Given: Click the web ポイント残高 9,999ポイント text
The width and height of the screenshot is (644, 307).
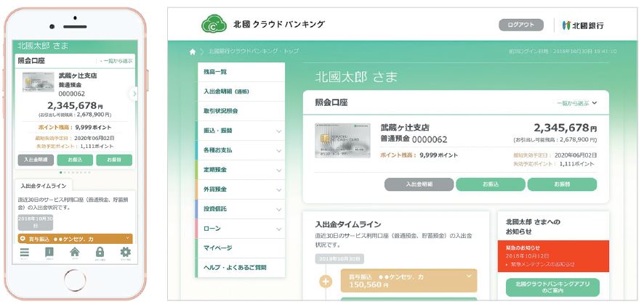Looking at the screenshot, I should click(419, 155).
